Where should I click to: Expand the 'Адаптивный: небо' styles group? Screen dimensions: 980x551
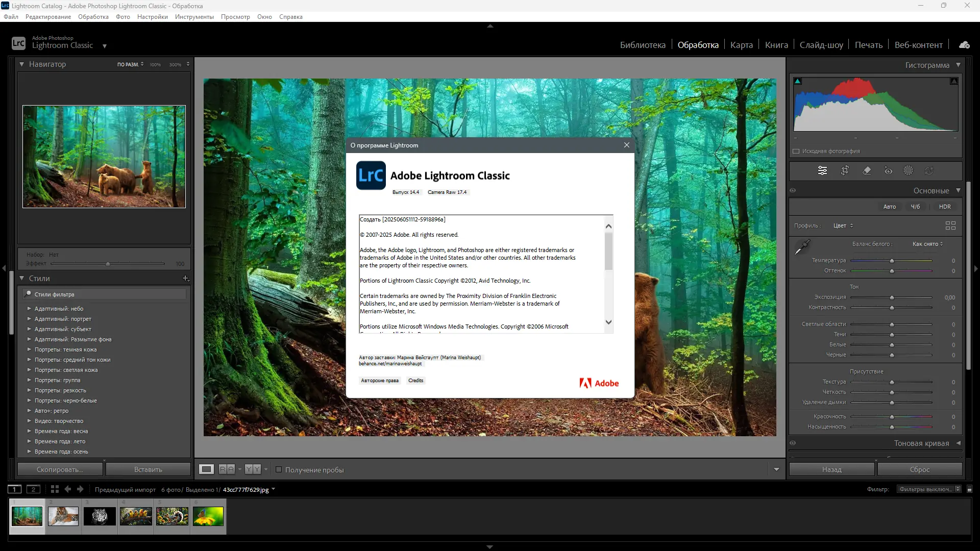[29, 309]
